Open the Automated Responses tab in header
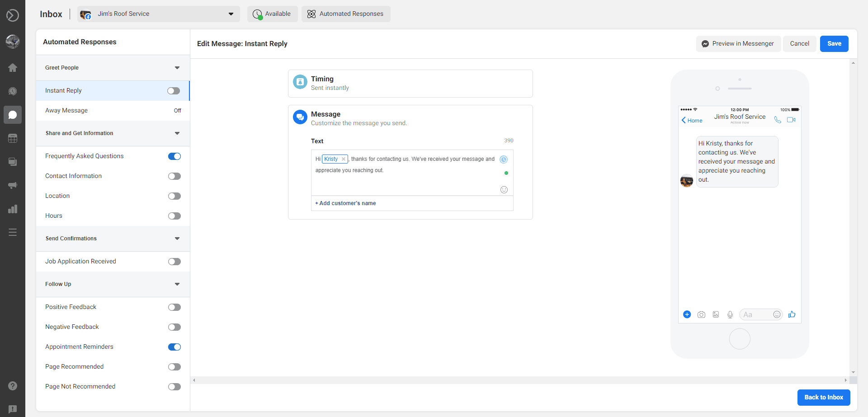The height and width of the screenshot is (417, 868). pyautogui.click(x=346, y=14)
